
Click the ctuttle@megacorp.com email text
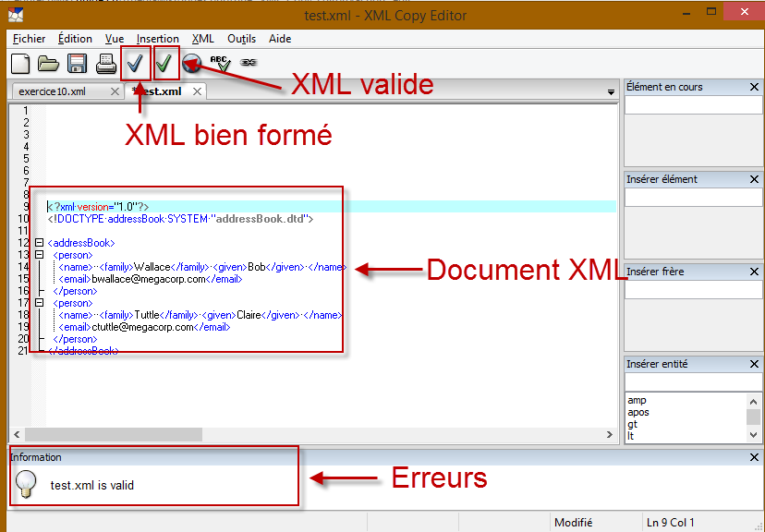tap(142, 327)
